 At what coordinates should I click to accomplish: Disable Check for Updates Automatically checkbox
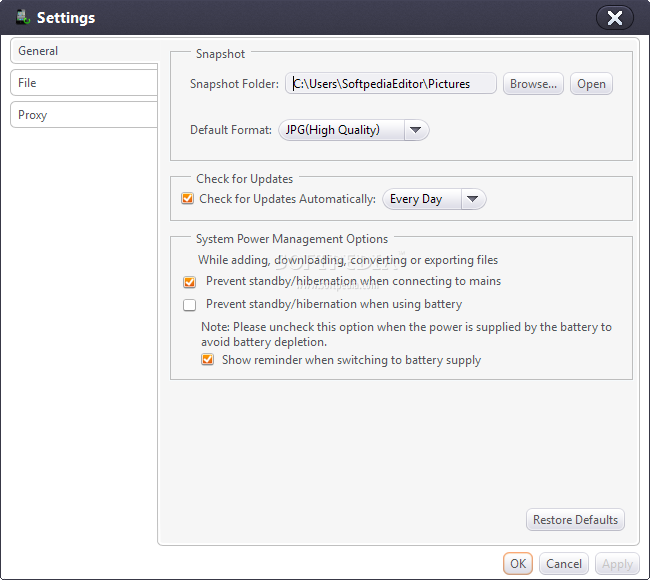point(187,199)
